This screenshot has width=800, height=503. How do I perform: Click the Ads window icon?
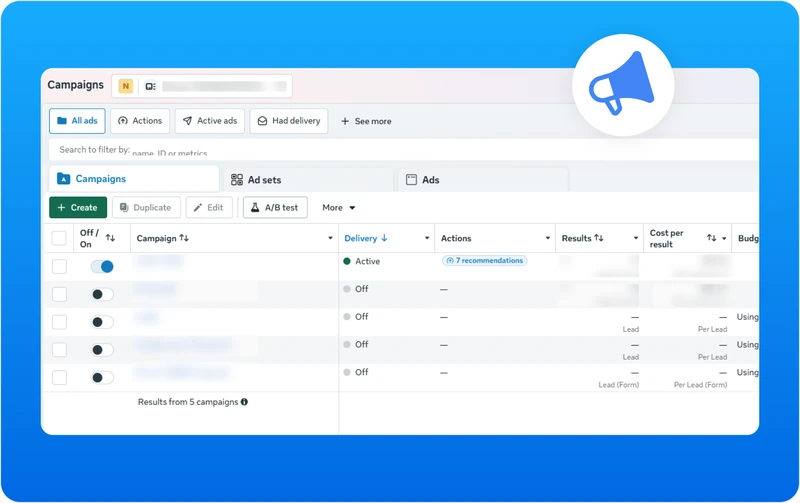point(411,180)
